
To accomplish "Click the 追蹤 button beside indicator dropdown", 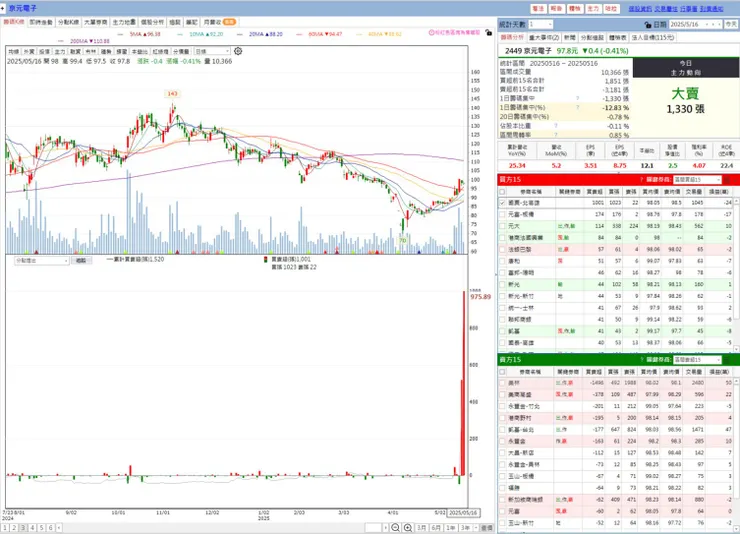I will 81,260.
